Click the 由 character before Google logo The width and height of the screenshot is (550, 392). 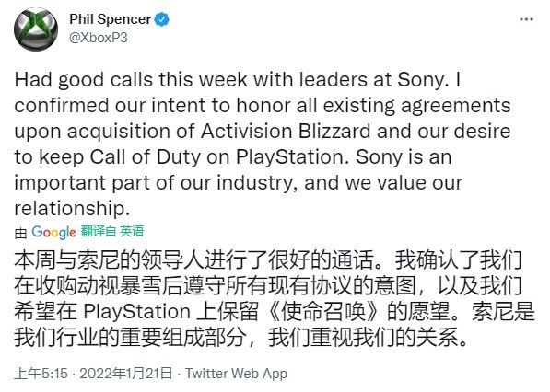click(x=20, y=233)
